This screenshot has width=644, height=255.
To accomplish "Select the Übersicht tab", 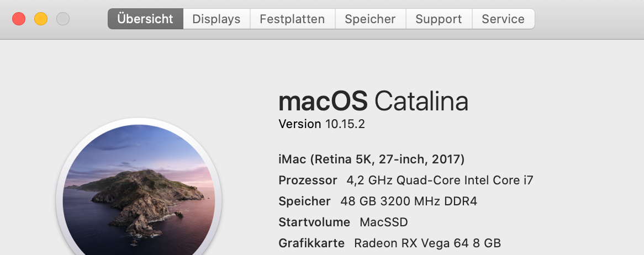I will (x=145, y=19).
